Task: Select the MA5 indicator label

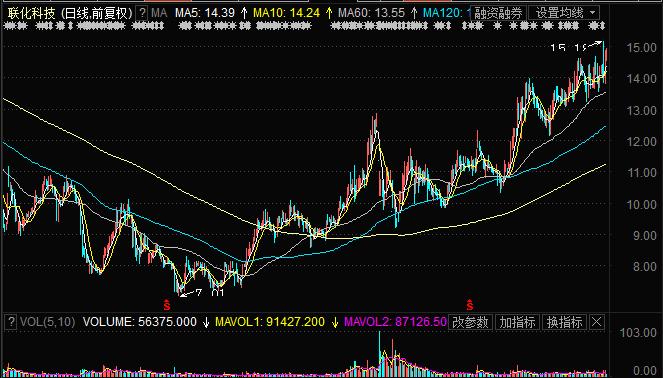Action: pyautogui.click(x=205, y=13)
